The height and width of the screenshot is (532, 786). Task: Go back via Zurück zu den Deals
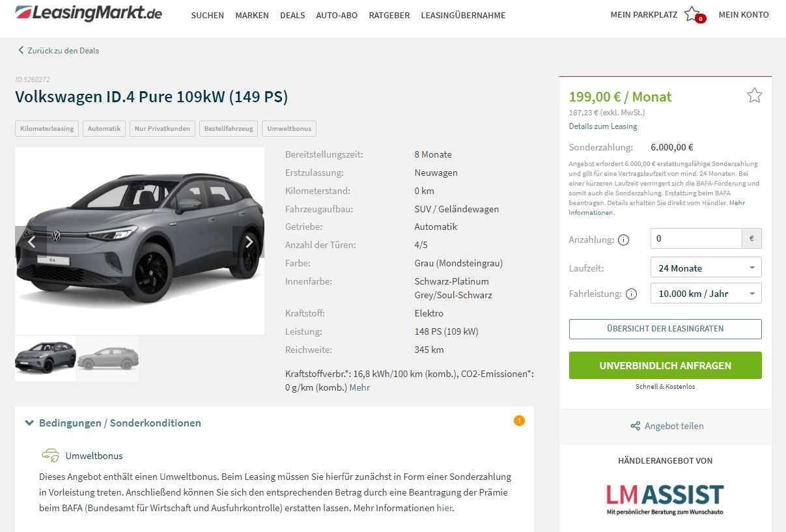58,50
